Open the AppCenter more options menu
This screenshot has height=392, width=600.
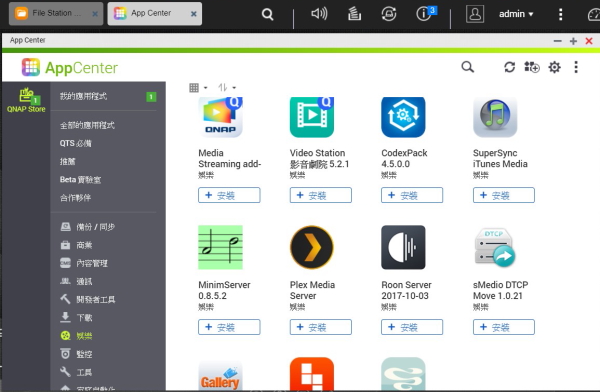[576, 67]
